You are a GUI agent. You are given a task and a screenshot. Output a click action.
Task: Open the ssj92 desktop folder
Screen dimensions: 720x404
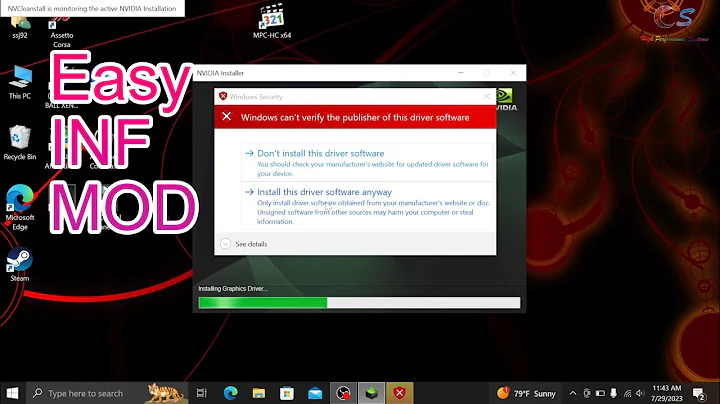tap(20, 26)
